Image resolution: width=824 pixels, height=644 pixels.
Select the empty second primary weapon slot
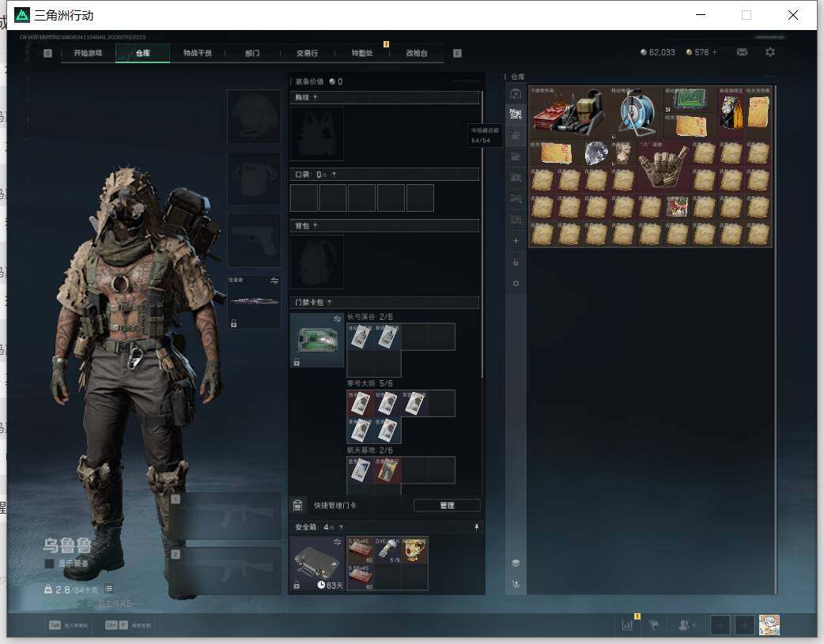coord(226,571)
